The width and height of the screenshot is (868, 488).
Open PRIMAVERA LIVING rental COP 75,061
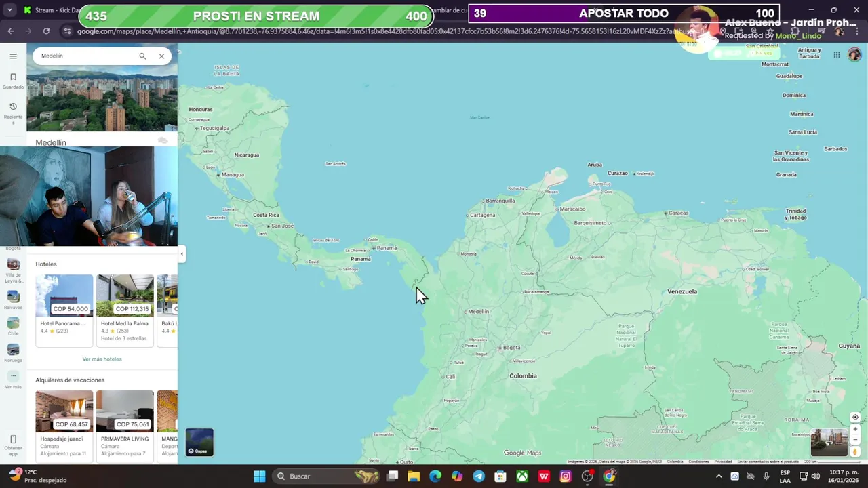(125, 425)
